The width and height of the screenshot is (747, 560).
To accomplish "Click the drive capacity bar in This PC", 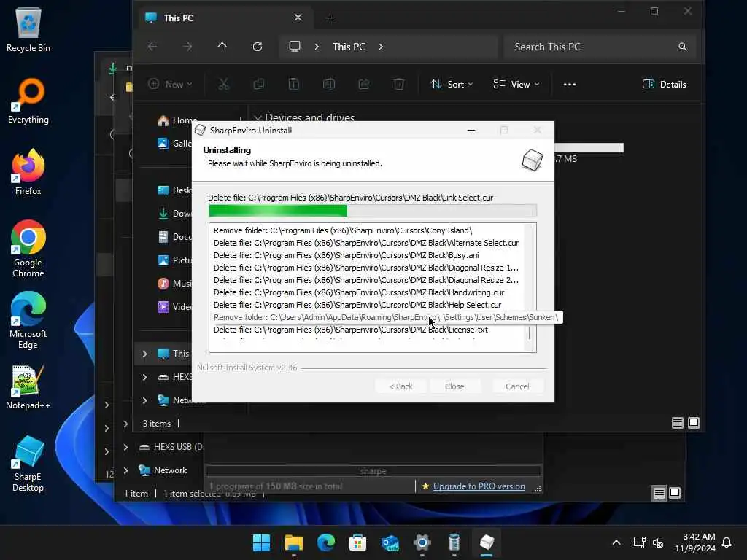I will (589, 147).
